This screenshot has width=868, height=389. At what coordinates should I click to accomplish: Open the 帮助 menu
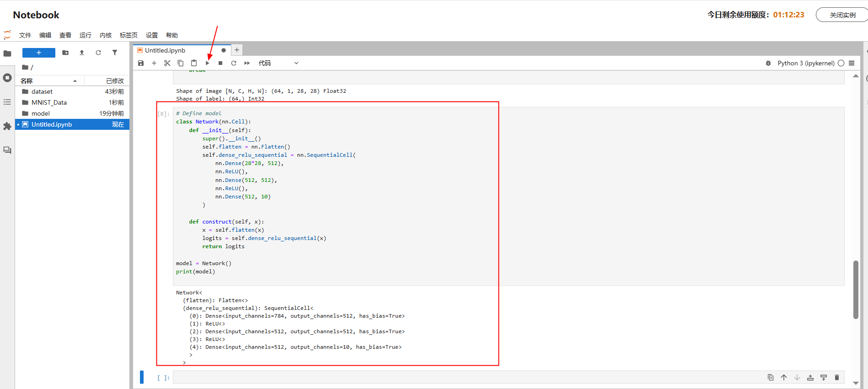tap(172, 35)
